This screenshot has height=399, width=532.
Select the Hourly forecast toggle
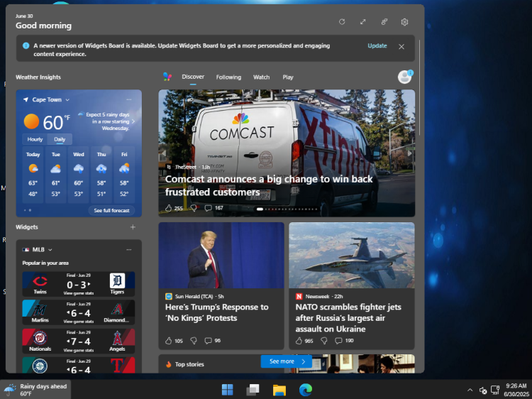coord(35,139)
